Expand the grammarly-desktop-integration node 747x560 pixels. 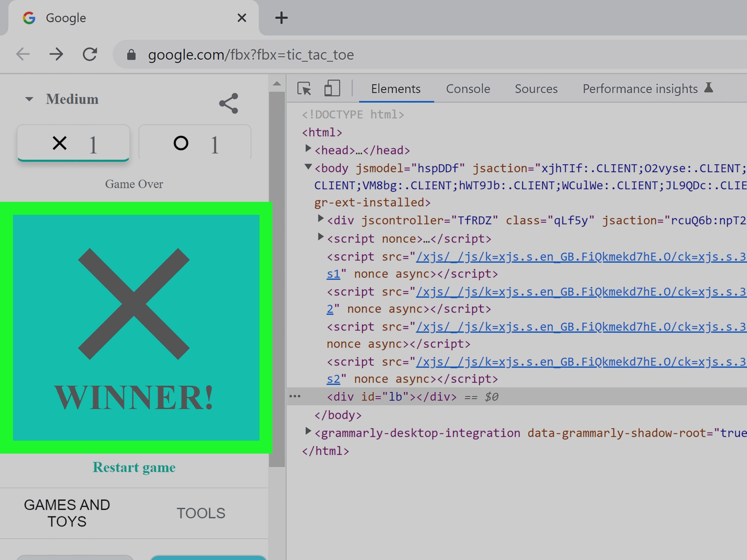click(x=308, y=431)
